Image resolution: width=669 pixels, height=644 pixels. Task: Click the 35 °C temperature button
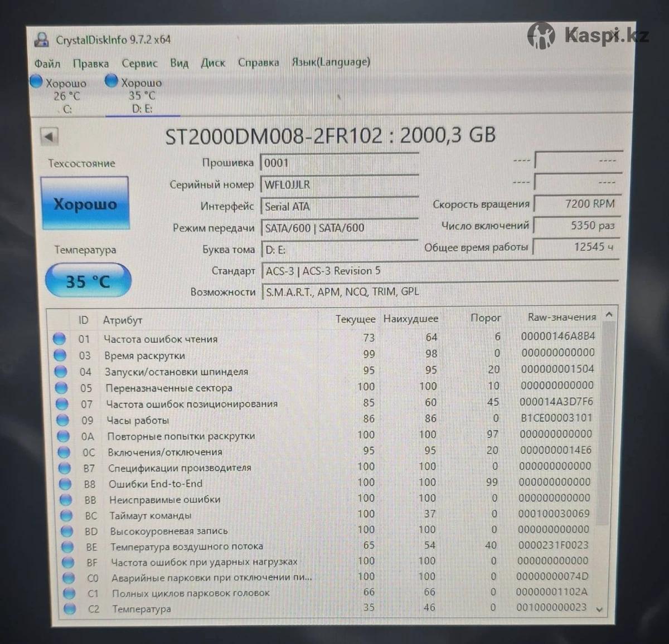point(88,281)
